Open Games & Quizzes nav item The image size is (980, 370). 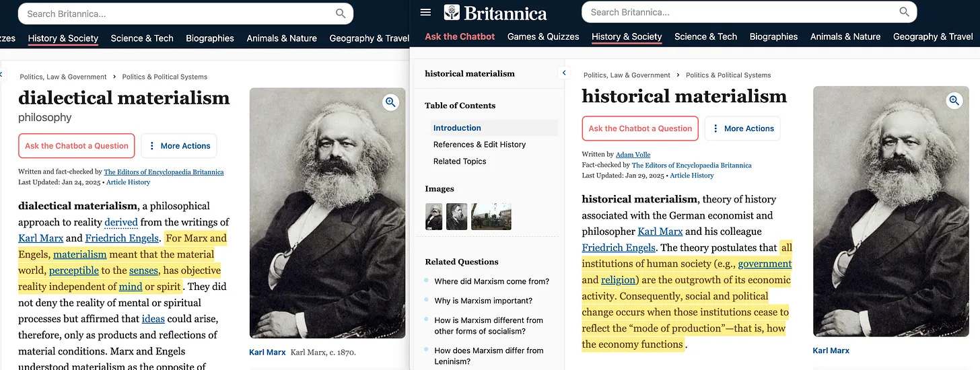coord(543,36)
